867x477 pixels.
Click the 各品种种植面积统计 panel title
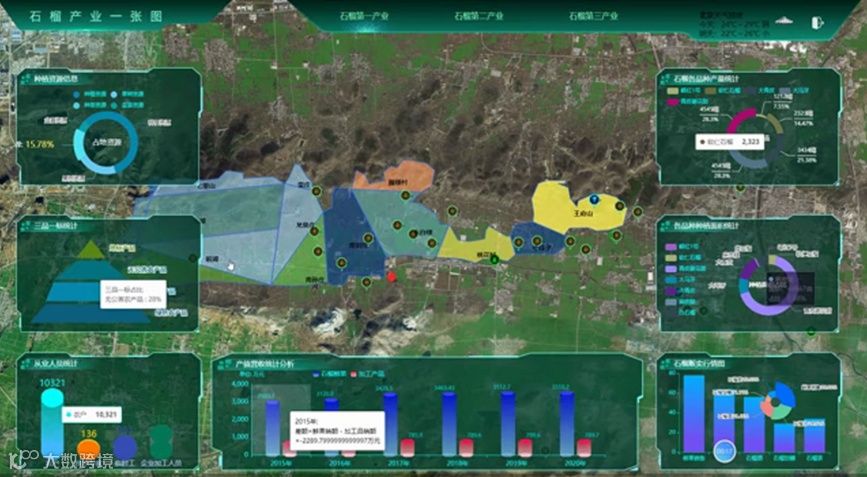pyautogui.click(x=707, y=226)
